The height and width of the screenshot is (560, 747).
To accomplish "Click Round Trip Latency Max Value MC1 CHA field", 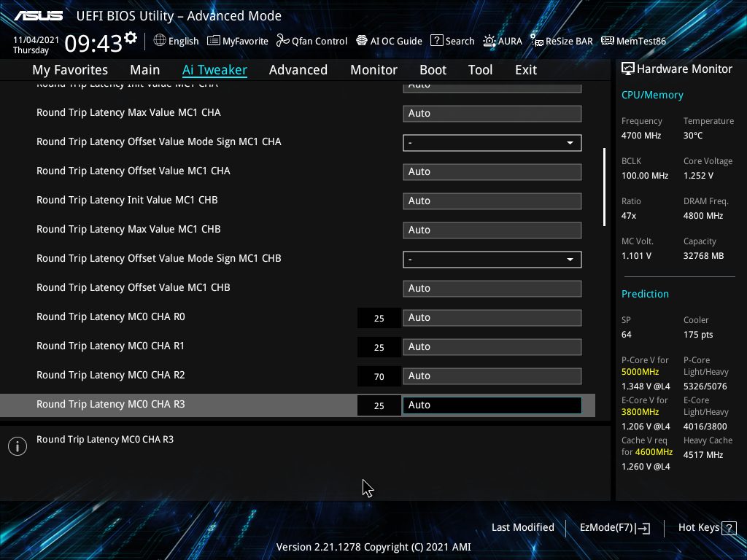I will [x=492, y=113].
